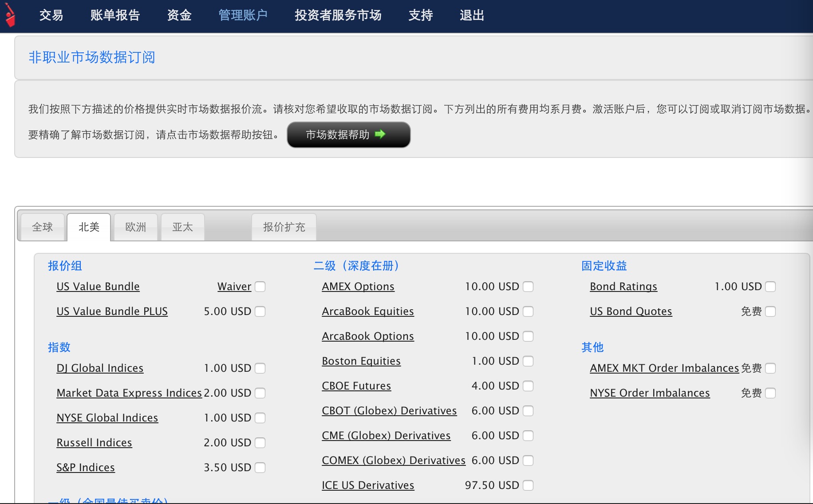Follow the Boston Equities link
This screenshot has height=504, width=813.
point(361,361)
